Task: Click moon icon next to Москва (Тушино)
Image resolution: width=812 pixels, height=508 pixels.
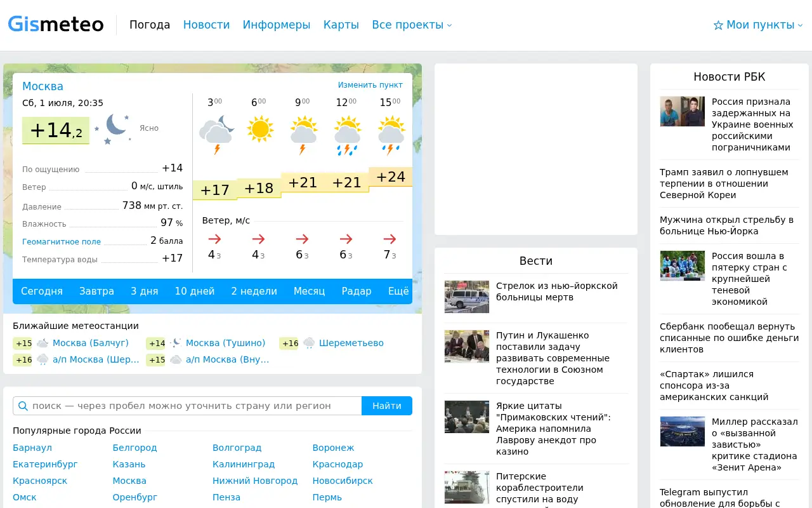Action: (x=176, y=343)
